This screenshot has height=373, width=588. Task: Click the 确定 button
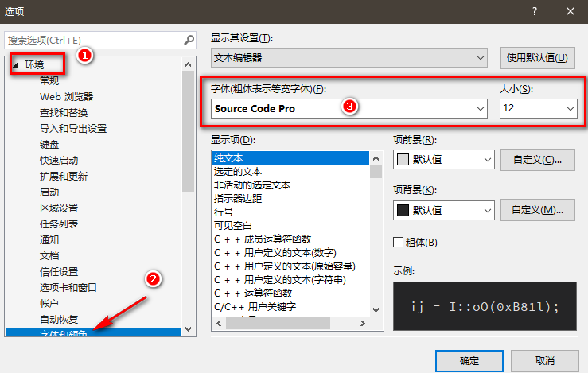tap(469, 361)
